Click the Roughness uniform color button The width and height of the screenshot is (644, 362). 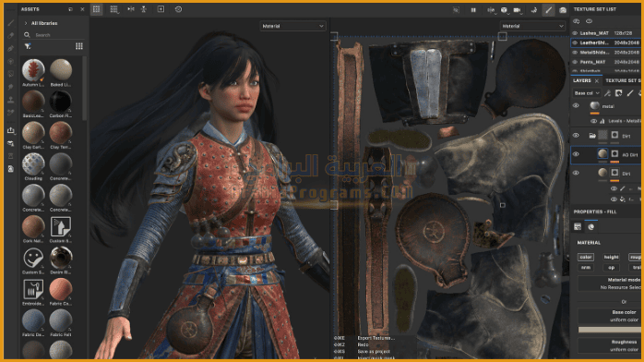(610, 345)
